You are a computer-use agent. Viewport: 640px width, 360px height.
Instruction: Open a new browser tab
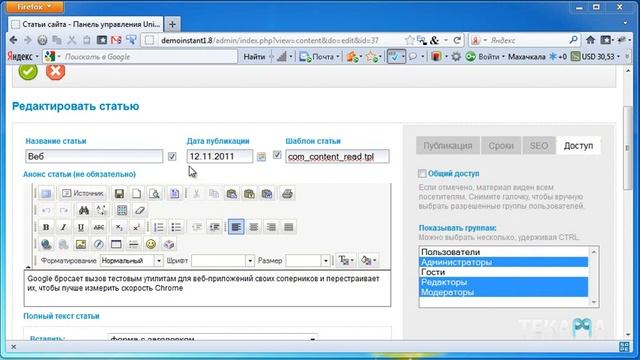pos(172,24)
